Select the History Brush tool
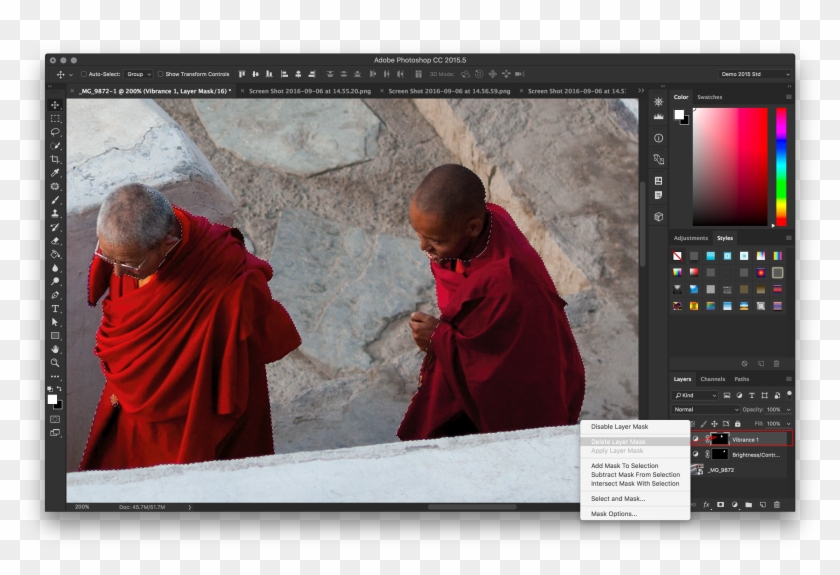This screenshot has height=575, width=840. click(55, 227)
